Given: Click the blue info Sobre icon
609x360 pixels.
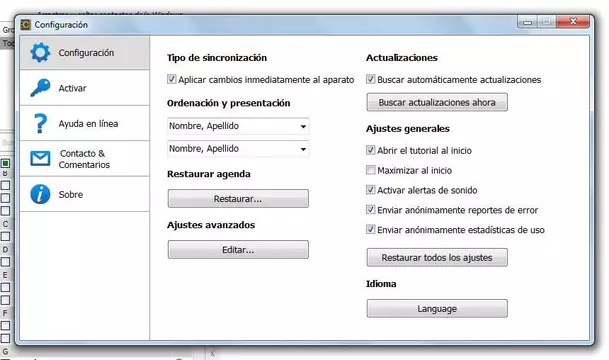Looking at the screenshot, I should tap(40, 194).
